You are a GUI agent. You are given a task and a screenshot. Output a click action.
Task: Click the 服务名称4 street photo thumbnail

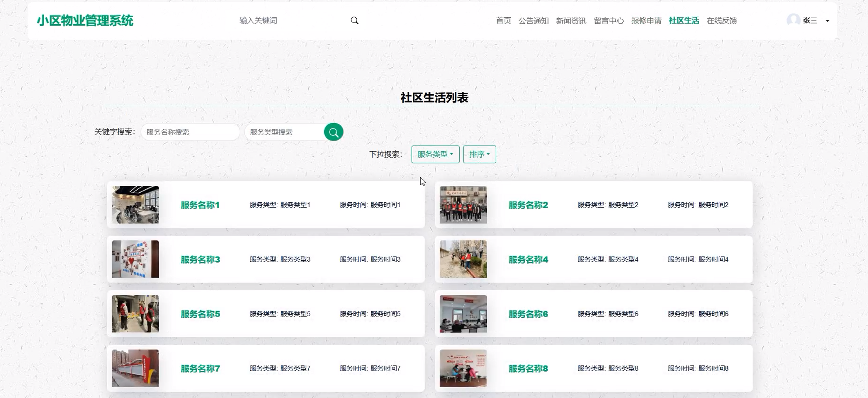tap(463, 259)
